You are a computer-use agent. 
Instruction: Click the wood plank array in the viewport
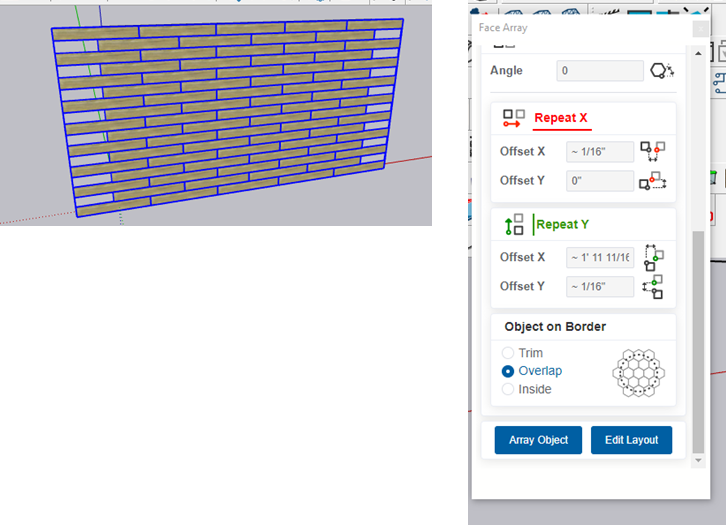pyautogui.click(x=227, y=116)
